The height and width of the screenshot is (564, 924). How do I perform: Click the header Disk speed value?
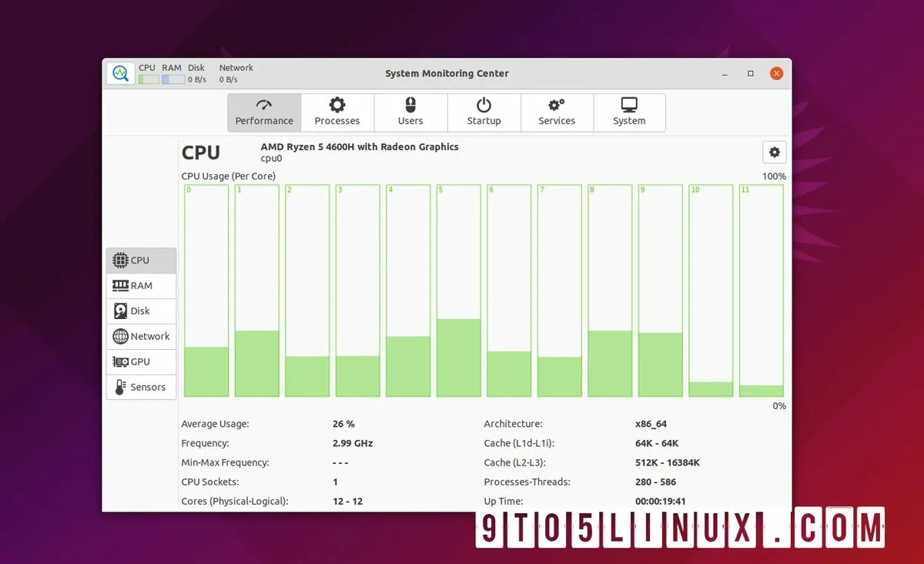point(197,79)
